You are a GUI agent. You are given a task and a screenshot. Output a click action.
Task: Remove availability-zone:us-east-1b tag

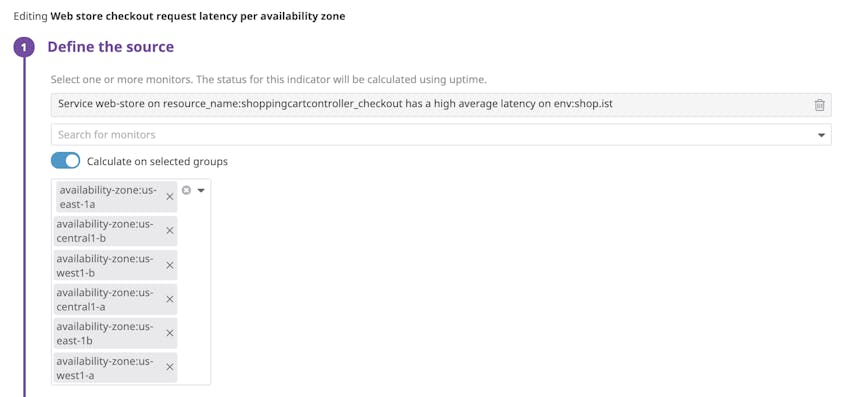(170, 333)
